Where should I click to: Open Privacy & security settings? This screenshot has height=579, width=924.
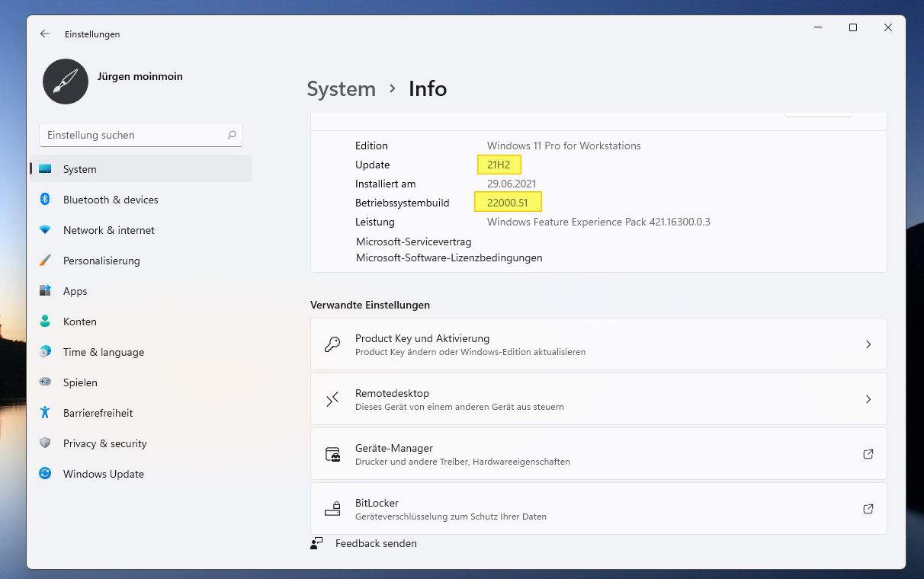(x=141, y=443)
